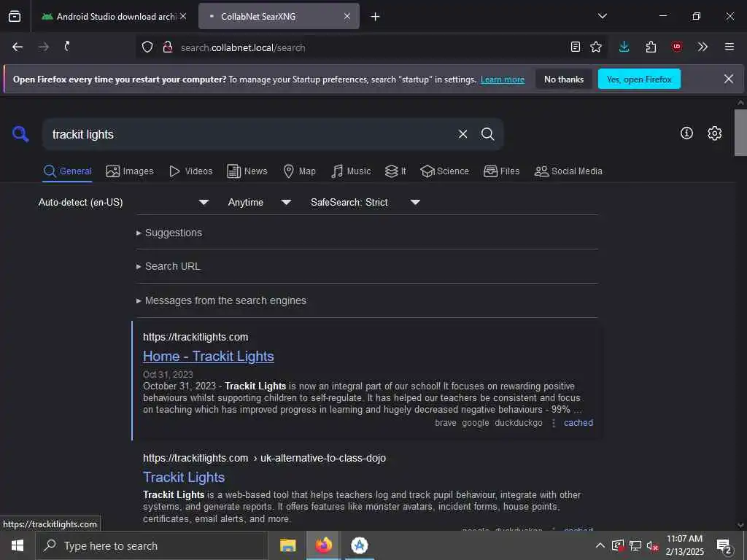This screenshot has width=747, height=560.
Task: Close the CollabNet SearXNG tab
Action: tap(347, 16)
